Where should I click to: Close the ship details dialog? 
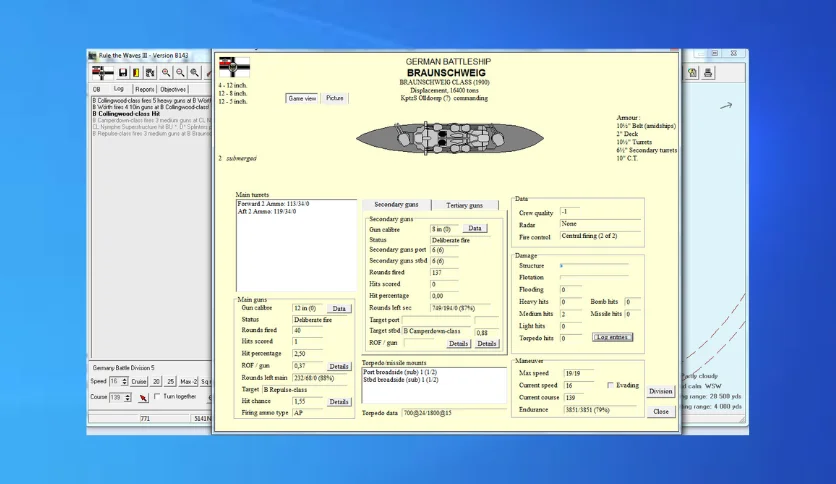click(661, 412)
